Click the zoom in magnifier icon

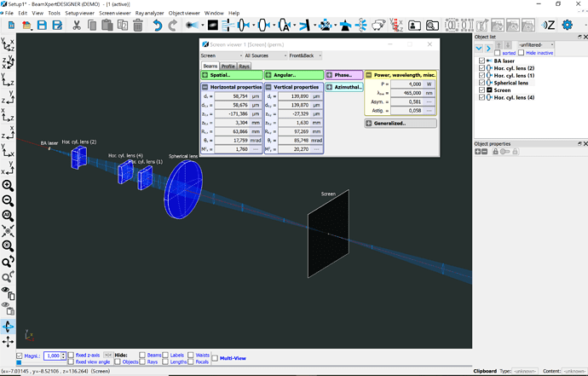(x=8, y=186)
